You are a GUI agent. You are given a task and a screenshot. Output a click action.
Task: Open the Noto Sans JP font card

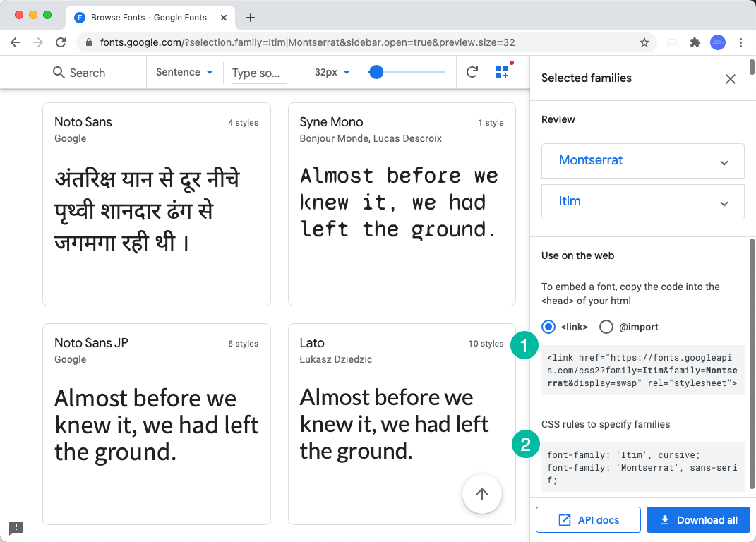[x=157, y=424]
